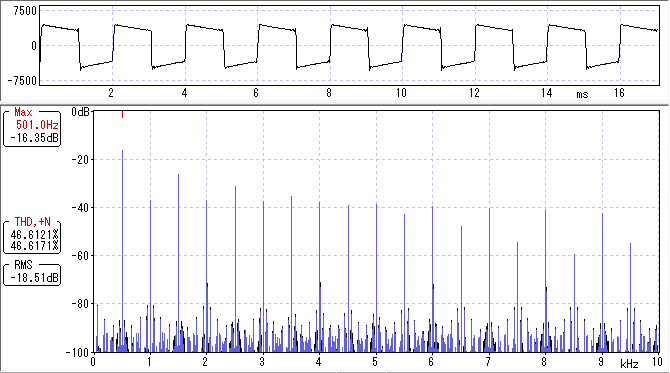This screenshot has width=670, height=373.
Task: Click the ms unit label on the waveform axis
Action: (582, 94)
